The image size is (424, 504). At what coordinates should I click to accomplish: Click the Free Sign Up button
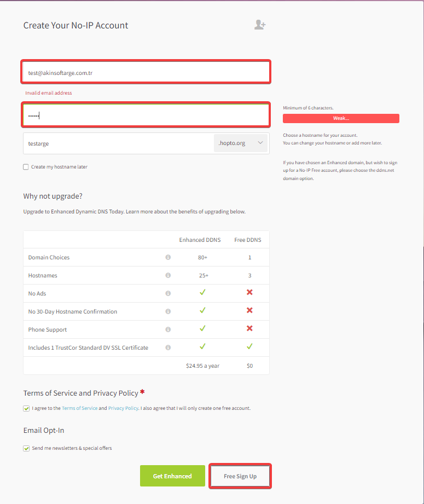click(x=240, y=476)
